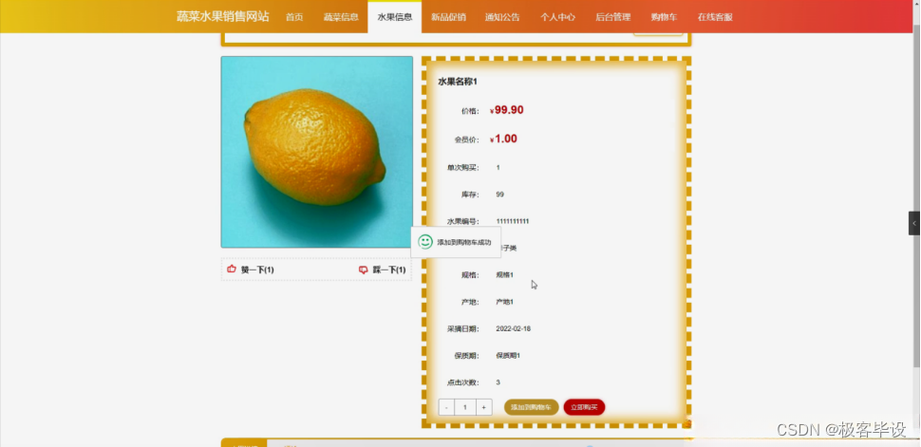This screenshot has width=921, height=447.
Task: Click the 添加到购物车 button
Action: [x=531, y=407]
